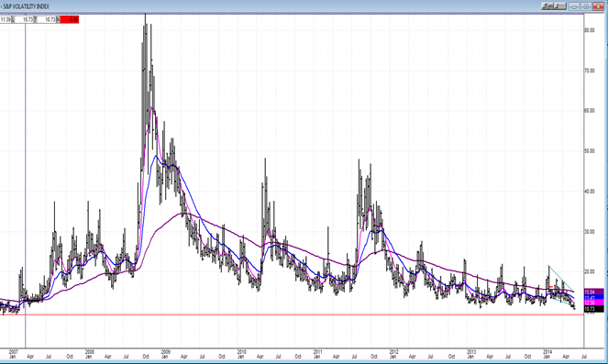Click the 2008 Jan date axis label

tap(90, 354)
